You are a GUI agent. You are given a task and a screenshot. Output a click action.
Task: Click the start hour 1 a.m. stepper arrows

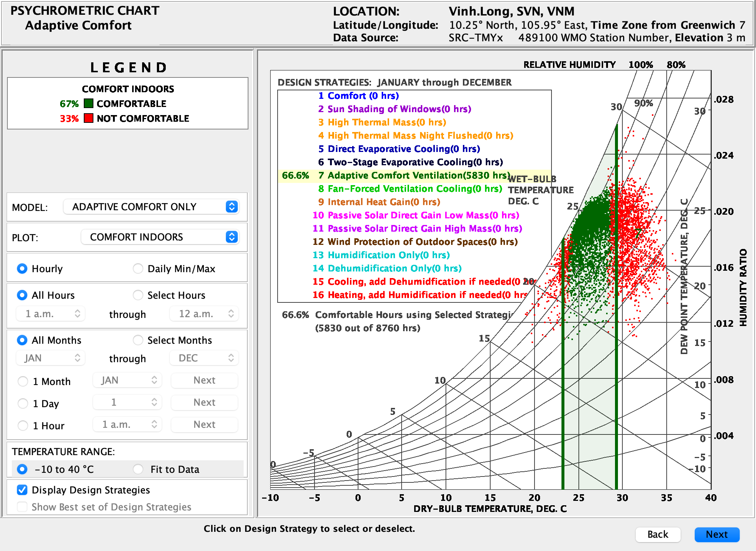pos(78,314)
